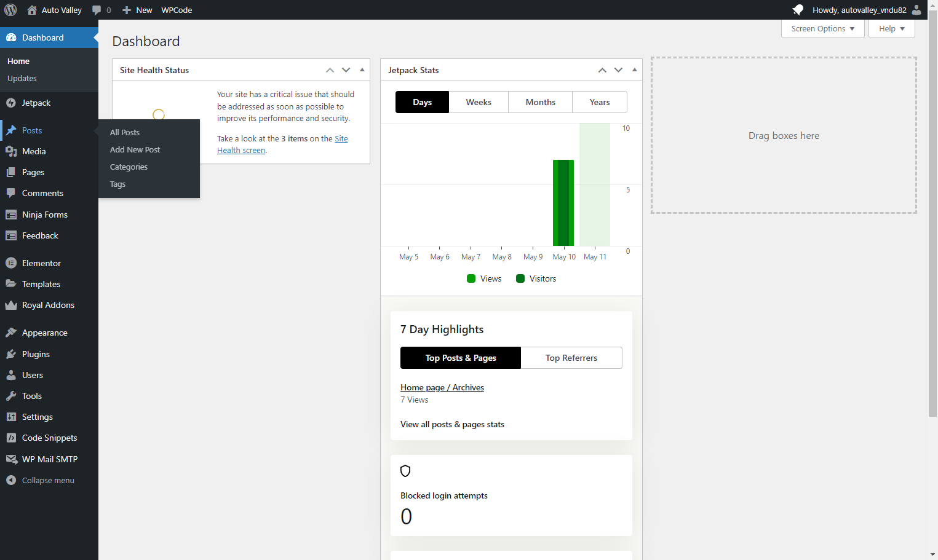
Task: Click the Plugins plug icon
Action: (x=11, y=354)
